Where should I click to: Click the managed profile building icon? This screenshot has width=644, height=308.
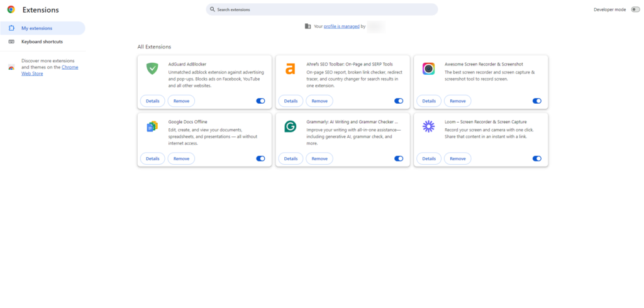click(x=308, y=26)
